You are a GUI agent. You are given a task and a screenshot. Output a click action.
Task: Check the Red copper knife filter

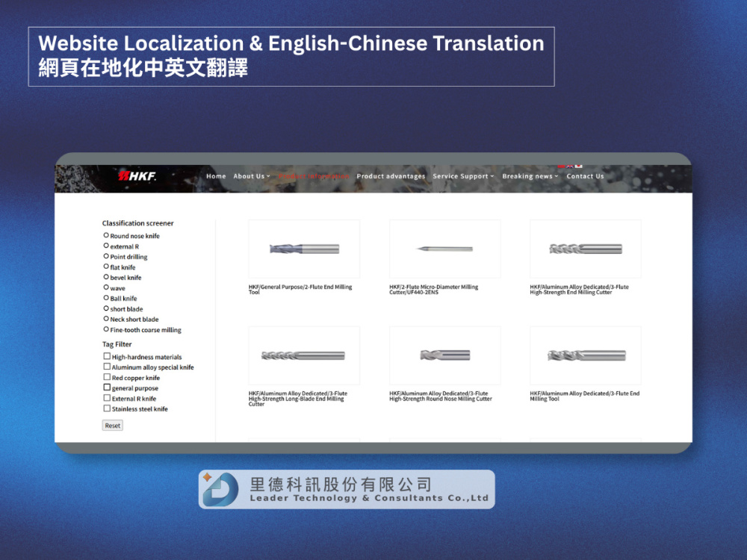107,377
